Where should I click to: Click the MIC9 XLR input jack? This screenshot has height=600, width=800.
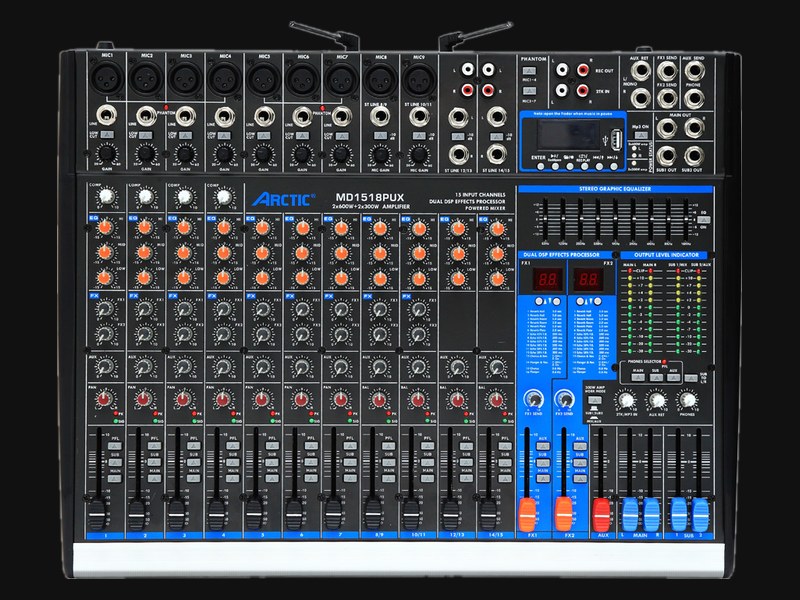pos(419,80)
